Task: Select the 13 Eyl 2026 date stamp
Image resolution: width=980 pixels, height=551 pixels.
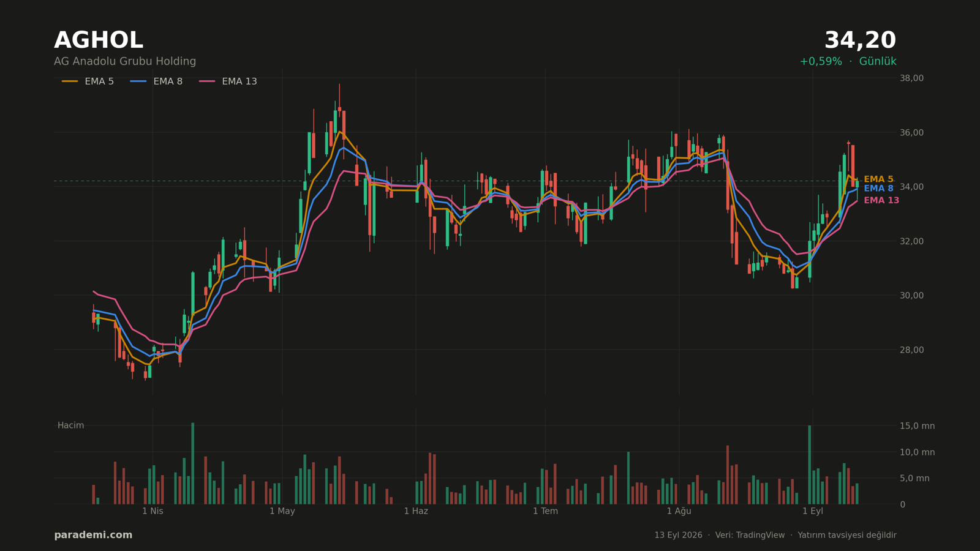Action: 678,535
